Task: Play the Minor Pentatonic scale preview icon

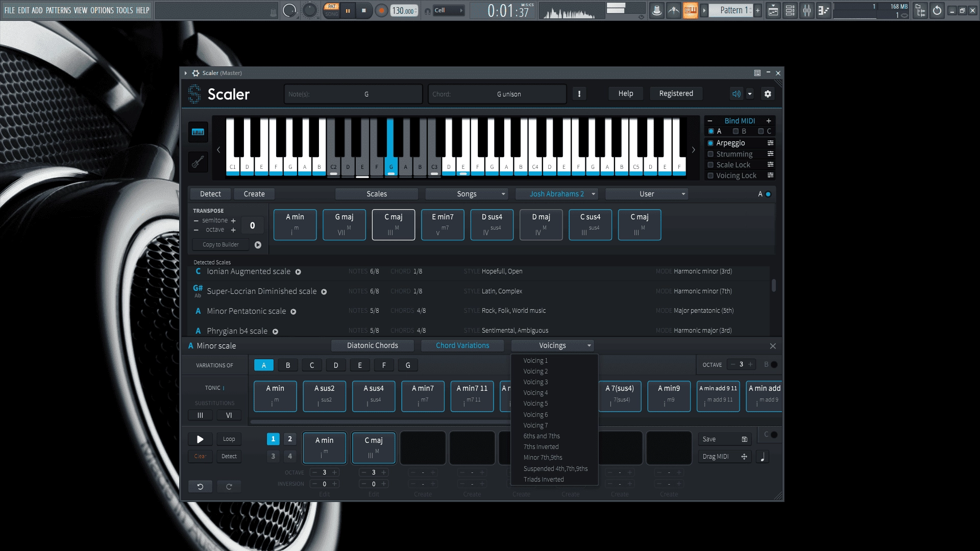Action: click(293, 312)
